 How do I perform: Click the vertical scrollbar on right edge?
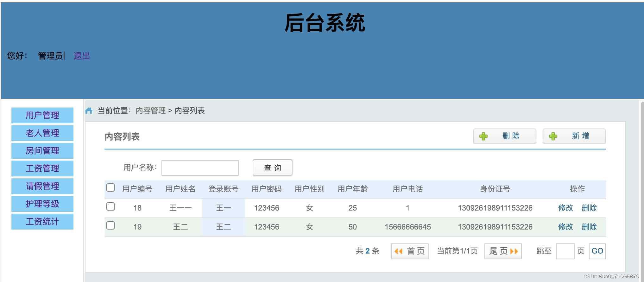642,191
